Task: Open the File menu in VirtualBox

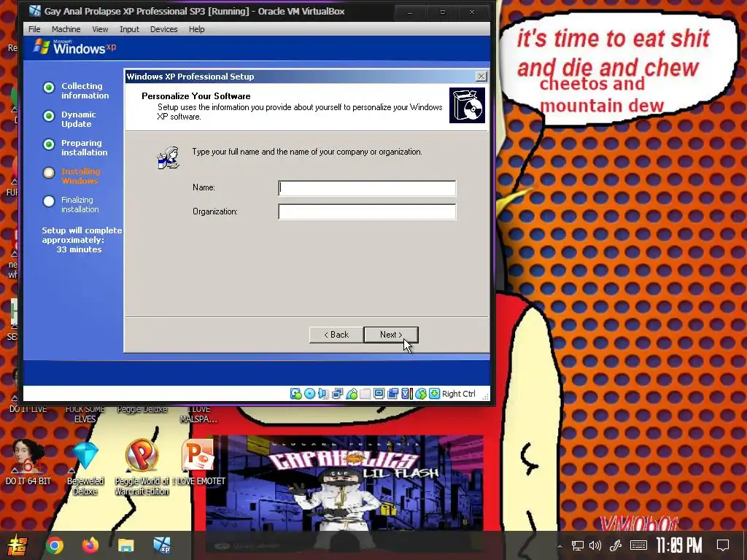Action: pos(34,29)
